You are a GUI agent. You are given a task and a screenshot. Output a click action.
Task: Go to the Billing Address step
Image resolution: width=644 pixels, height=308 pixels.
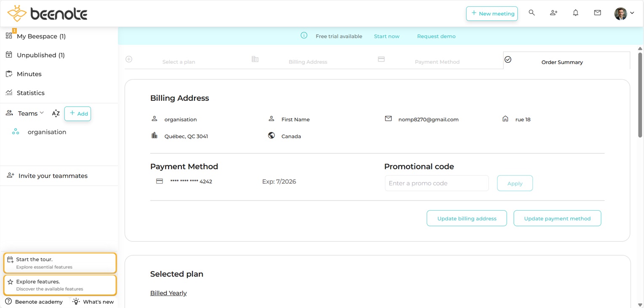[x=307, y=62]
